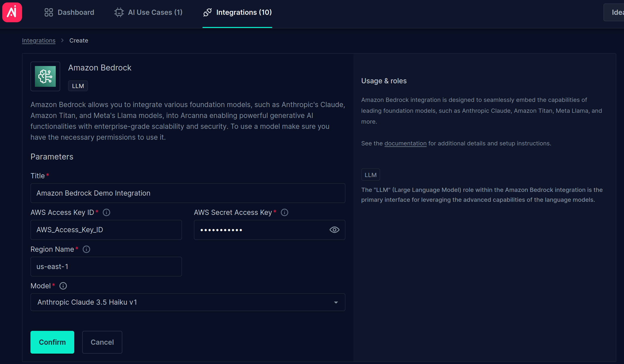Click the Integrations plug icon
This screenshot has height=364, width=624.
pos(208,12)
